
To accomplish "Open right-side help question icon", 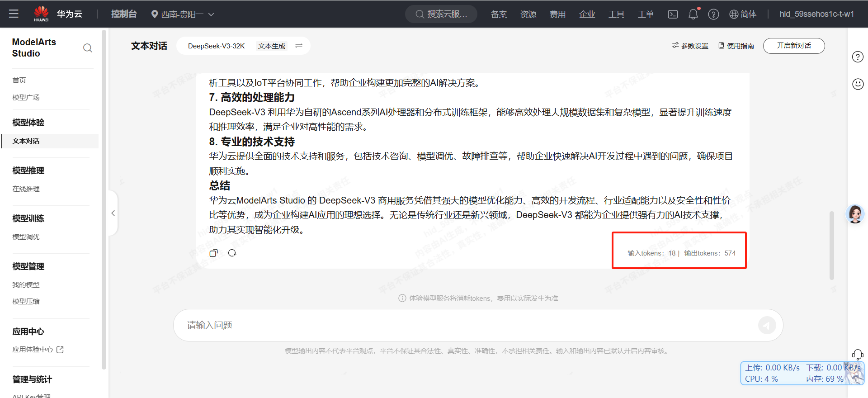I will [858, 57].
